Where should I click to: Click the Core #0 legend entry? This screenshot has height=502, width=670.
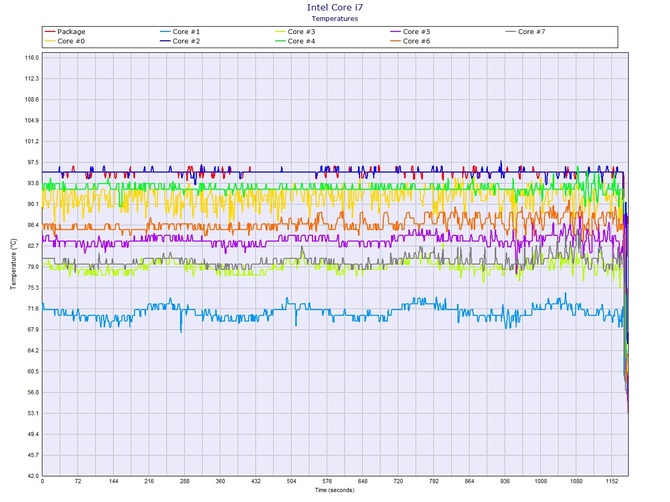pos(65,41)
